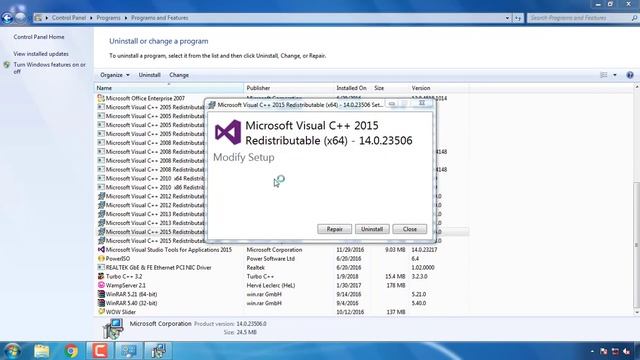Select WinRAR 5.40 (32-bit) row
The image size is (640, 360).
tap(282, 303)
